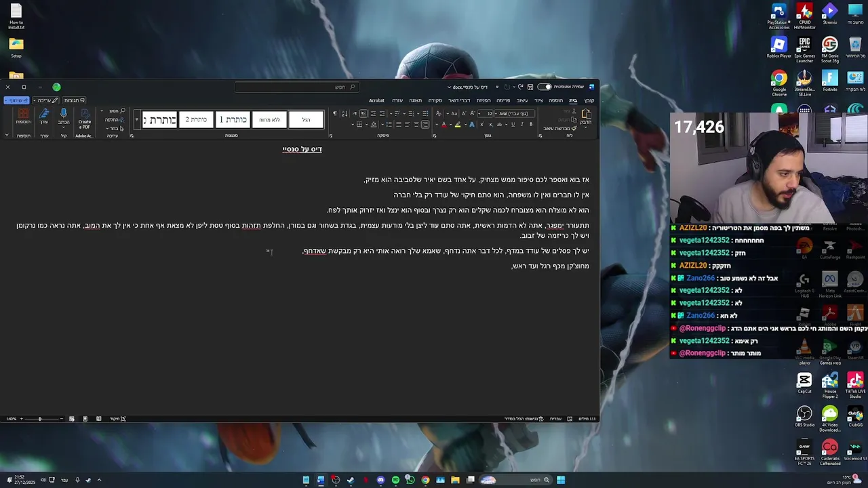Click the Line Spacing icon
Screen dimensions: 868x488
[389, 125]
